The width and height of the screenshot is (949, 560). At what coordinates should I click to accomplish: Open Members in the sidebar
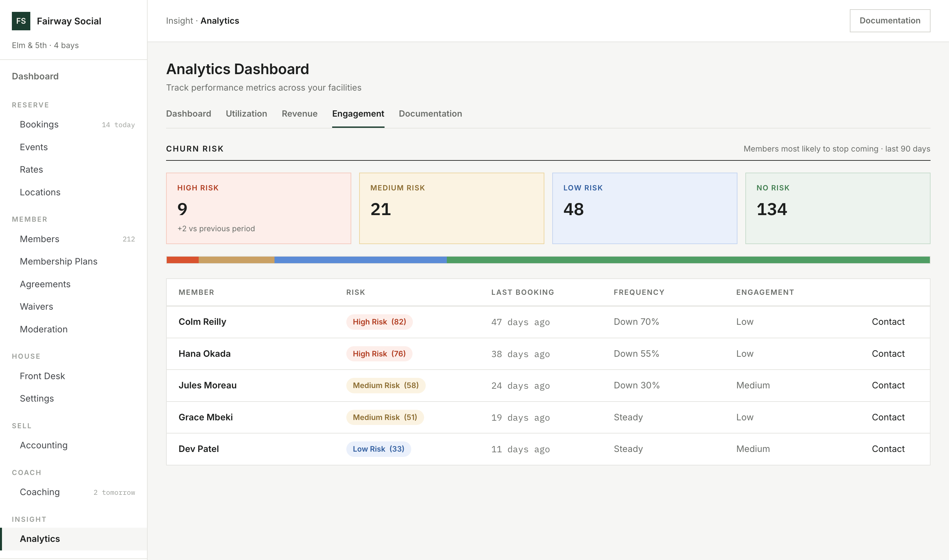(x=73, y=239)
